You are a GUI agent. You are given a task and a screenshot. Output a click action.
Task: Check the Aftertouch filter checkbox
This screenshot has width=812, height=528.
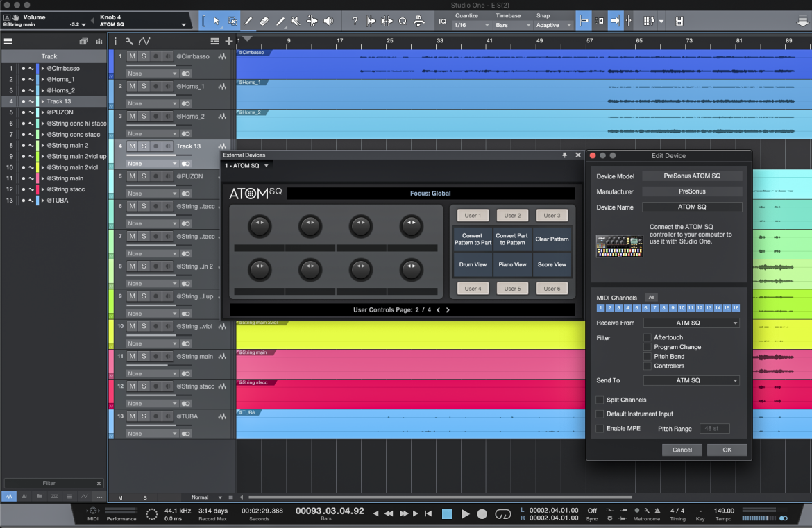tap(648, 337)
